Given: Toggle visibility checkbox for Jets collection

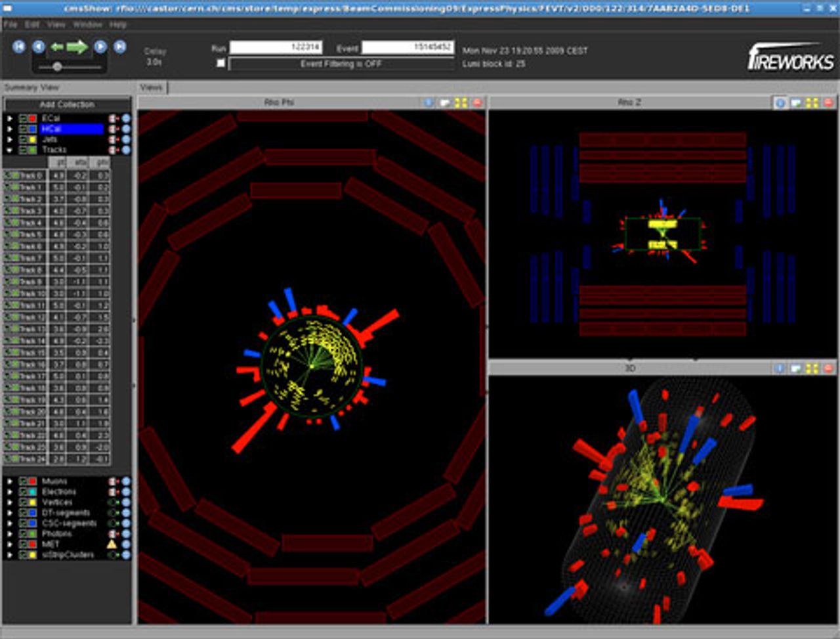Looking at the screenshot, I should click(x=24, y=139).
